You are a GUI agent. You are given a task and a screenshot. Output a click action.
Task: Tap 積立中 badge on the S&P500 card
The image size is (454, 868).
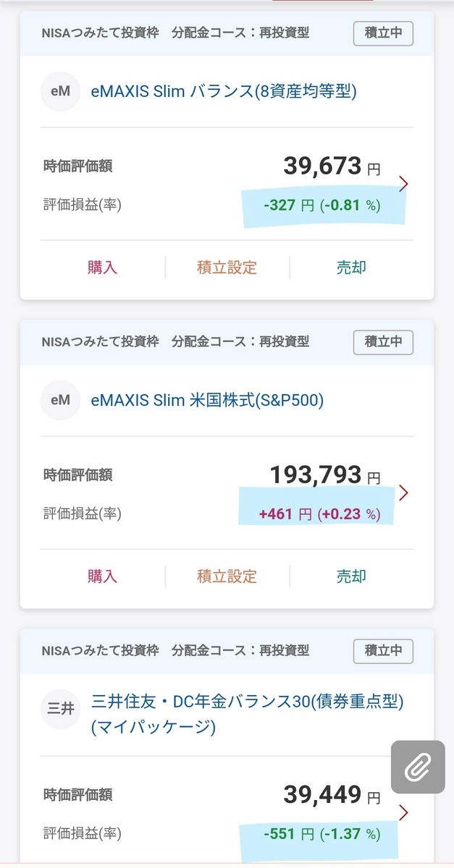[383, 341]
